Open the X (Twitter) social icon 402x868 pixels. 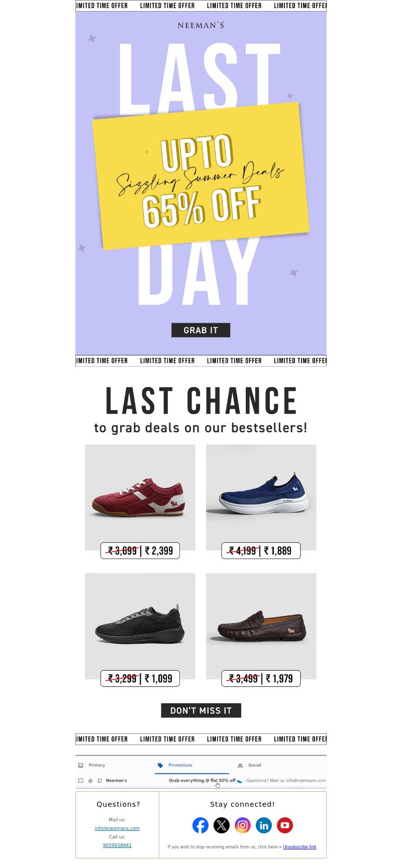point(222,825)
